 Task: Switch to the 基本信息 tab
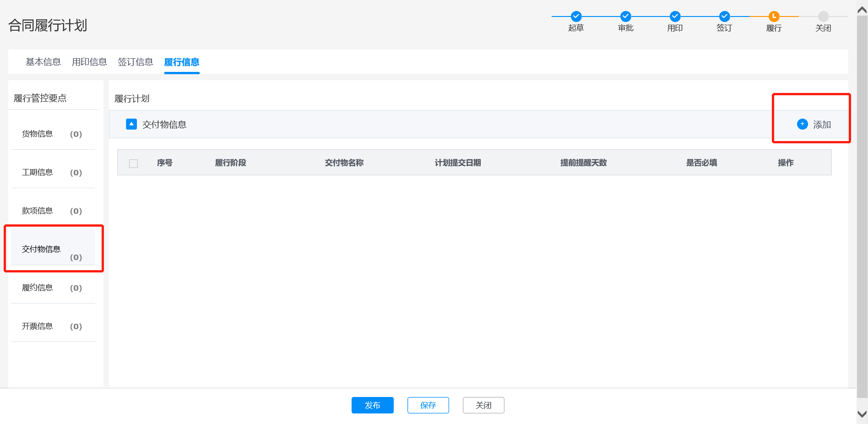pos(43,62)
